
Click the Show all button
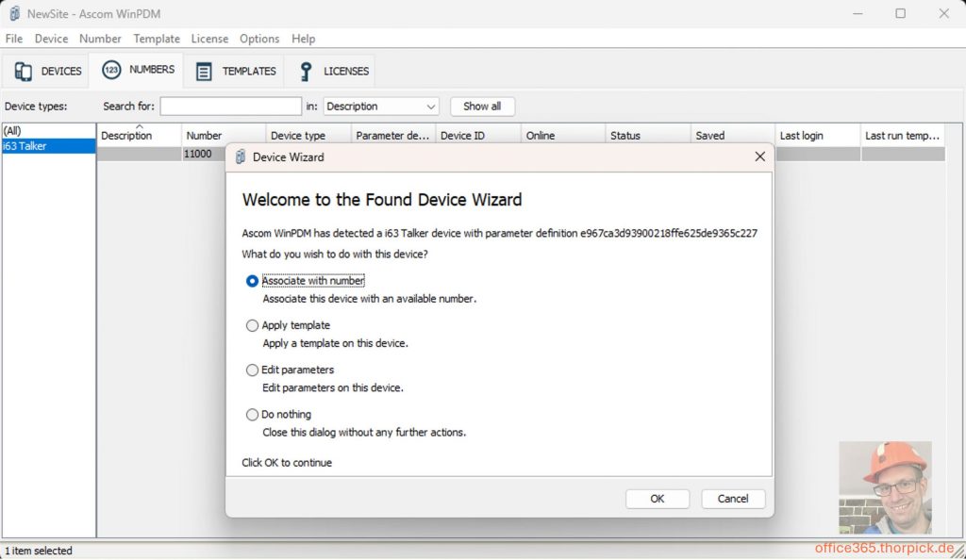(482, 107)
